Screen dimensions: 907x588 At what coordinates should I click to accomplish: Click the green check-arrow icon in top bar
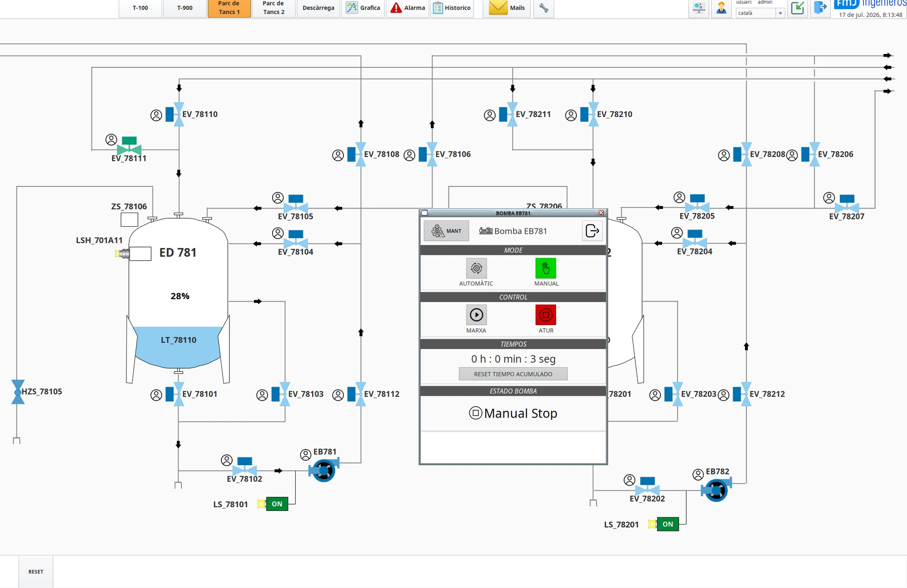pyautogui.click(x=798, y=8)
